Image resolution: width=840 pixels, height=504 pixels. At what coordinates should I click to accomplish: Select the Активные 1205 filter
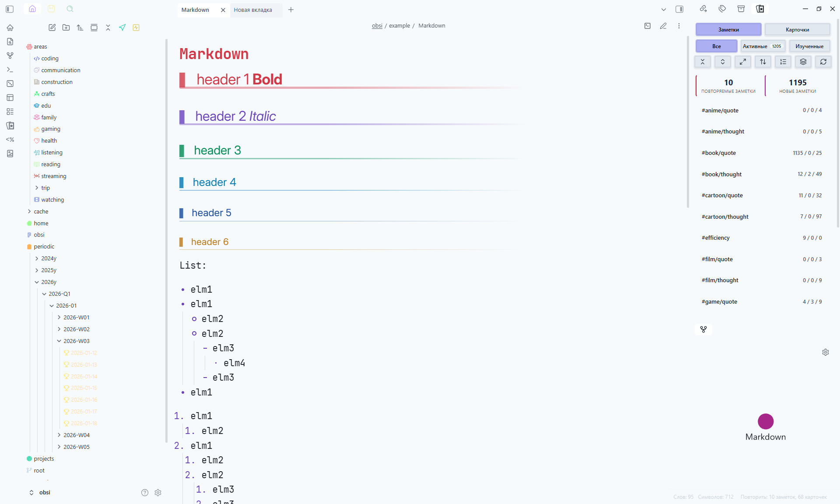coord(762,46)
